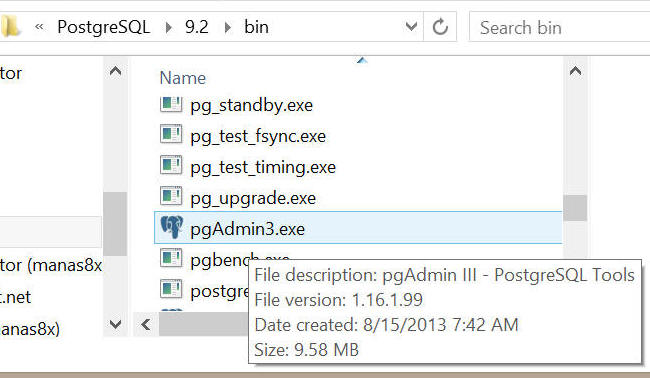Click the pg_standby.exe file icon
Image resolution: width=650 pixels, height=378 pixels.
pos(171,104)
